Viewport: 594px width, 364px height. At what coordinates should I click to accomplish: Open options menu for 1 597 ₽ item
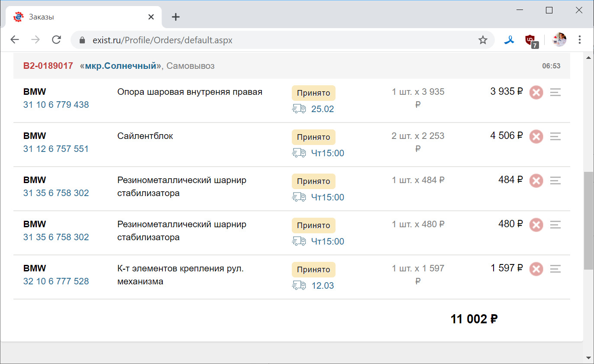555,269
